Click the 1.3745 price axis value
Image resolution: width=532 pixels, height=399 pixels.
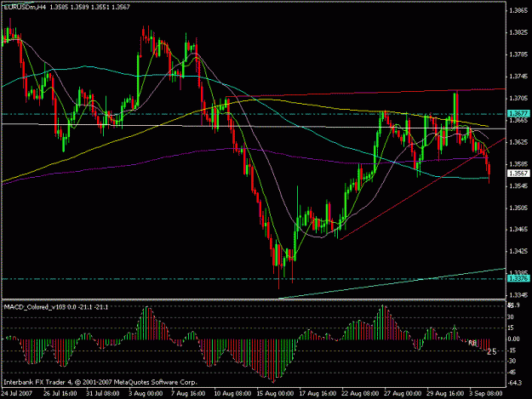(518, 77)
